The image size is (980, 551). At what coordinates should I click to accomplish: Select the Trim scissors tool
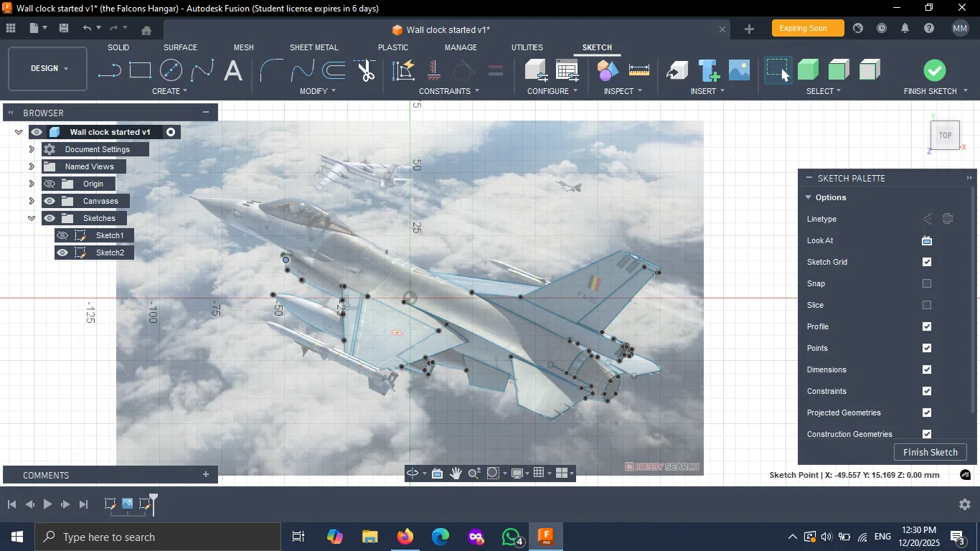365,70
